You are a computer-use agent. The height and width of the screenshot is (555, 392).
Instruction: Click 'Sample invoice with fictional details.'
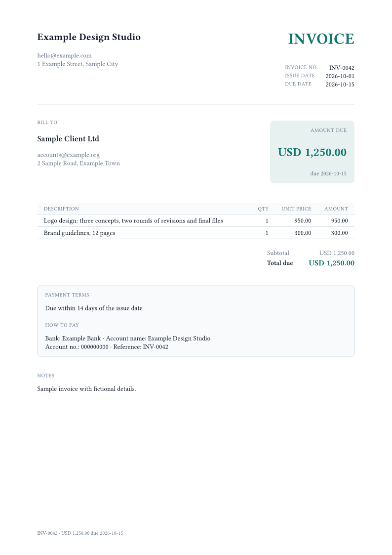click(x=86, y=389)
